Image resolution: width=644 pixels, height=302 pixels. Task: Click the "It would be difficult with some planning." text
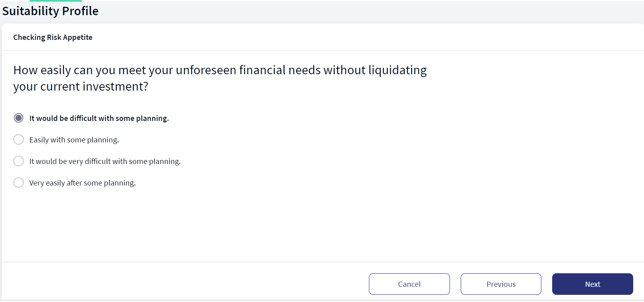pyautogui.click(x=99, y=118)
